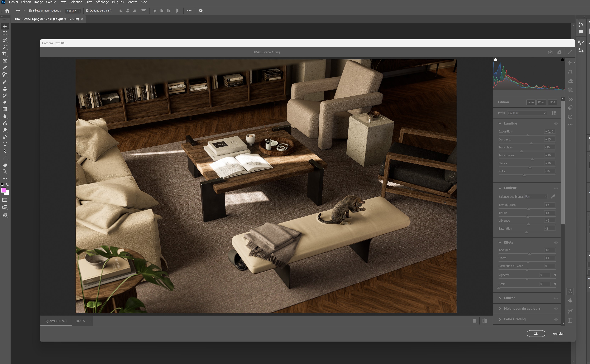Open the Balance des blancs dropdown
590x364 pixels.
(536, 196)
